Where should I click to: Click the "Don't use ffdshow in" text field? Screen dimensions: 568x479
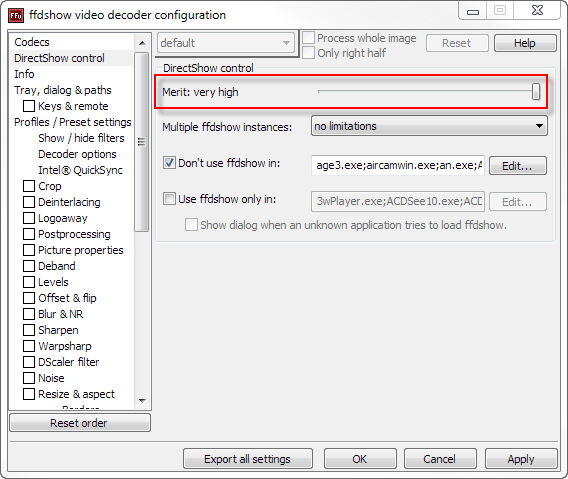point(398,166)
